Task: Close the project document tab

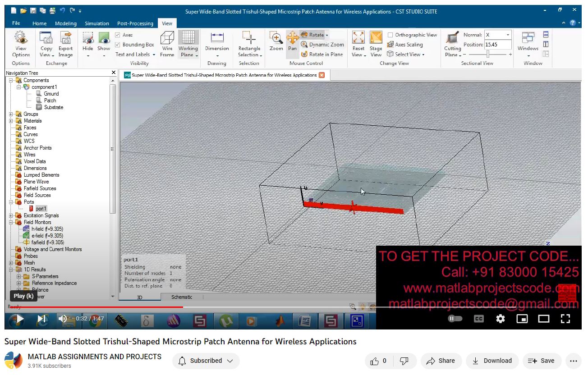Action: 322,75
